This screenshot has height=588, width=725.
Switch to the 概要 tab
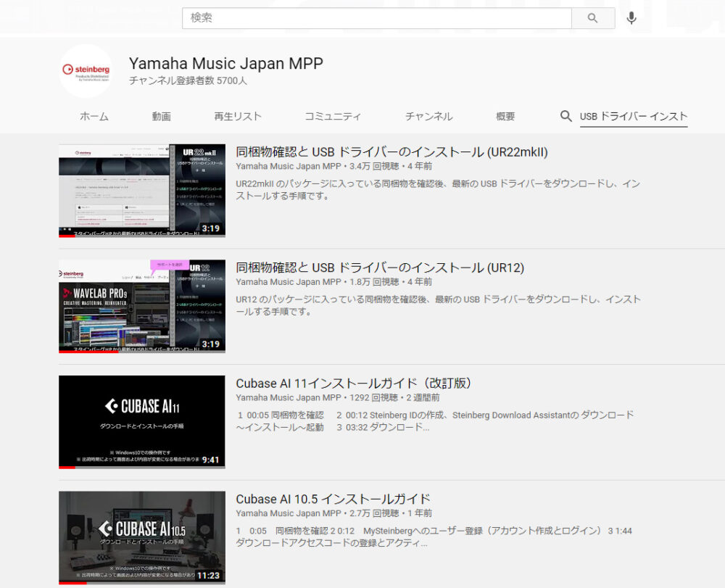click(505, 117)
